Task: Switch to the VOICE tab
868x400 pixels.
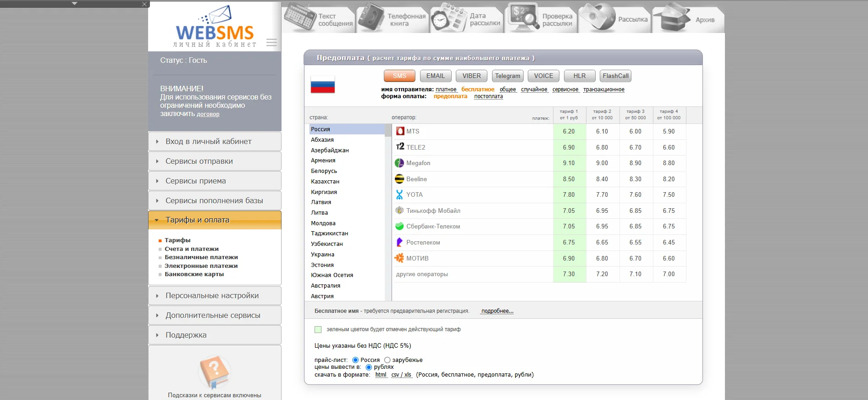Action: point(543,76)
